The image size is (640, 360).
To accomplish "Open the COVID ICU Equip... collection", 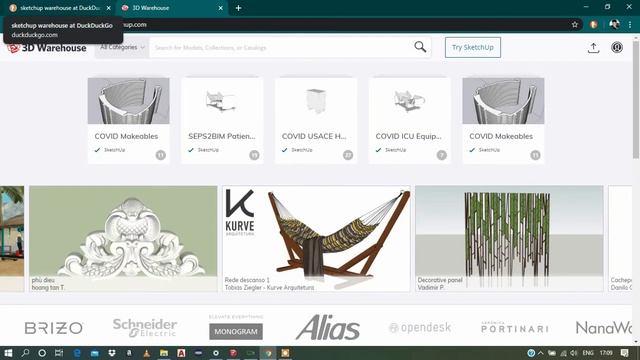I will point(409,120).
